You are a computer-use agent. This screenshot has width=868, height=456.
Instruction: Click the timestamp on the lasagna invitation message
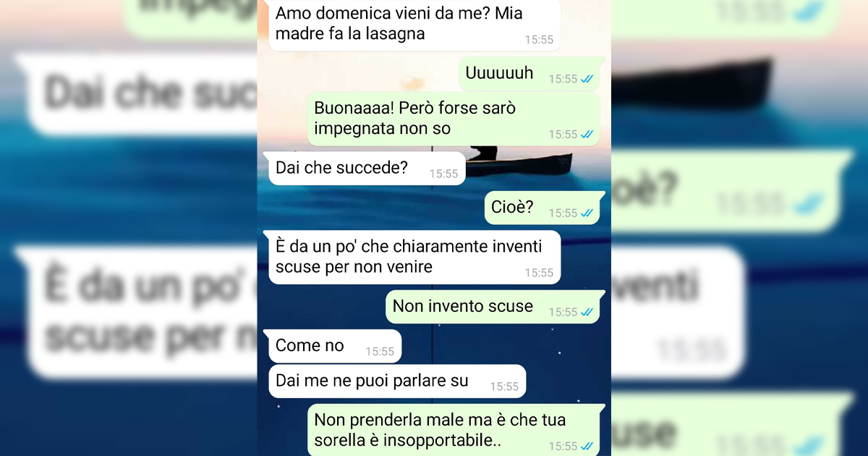pos(539,40)
